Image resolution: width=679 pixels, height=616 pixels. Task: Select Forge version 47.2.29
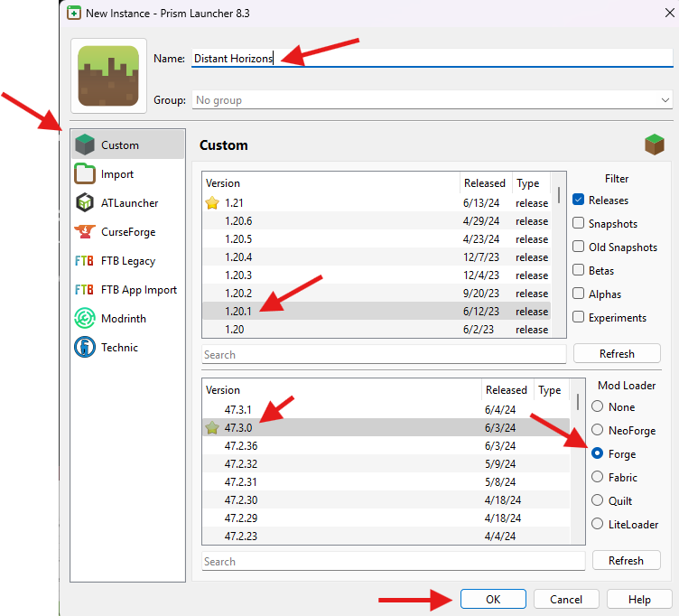click(x=386, y=518)
